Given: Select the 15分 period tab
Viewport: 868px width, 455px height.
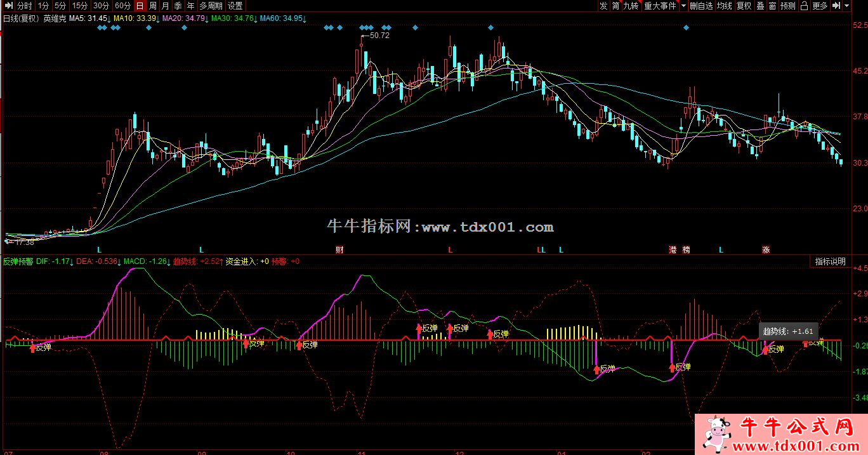Looking at the screenshot, I should click(80, 6).
